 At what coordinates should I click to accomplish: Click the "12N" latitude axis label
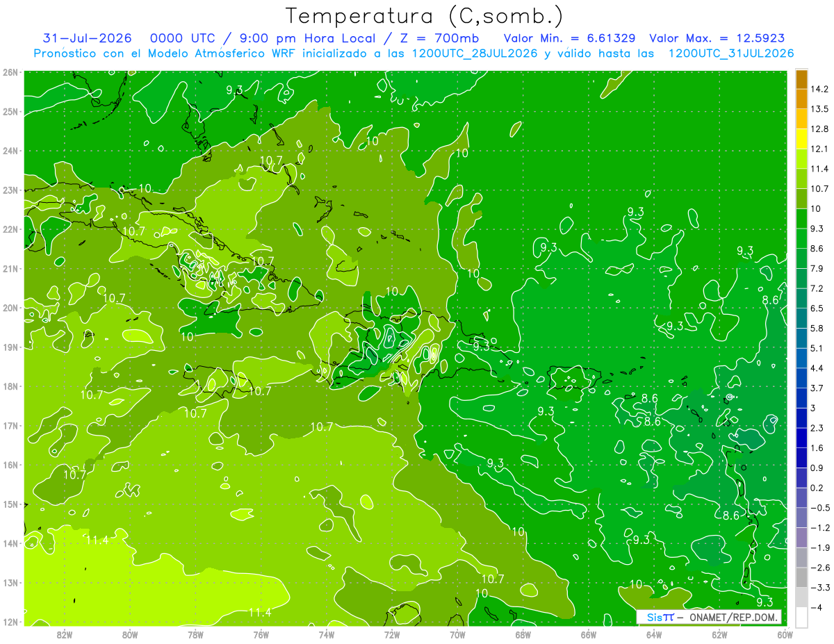pos(10,622)
